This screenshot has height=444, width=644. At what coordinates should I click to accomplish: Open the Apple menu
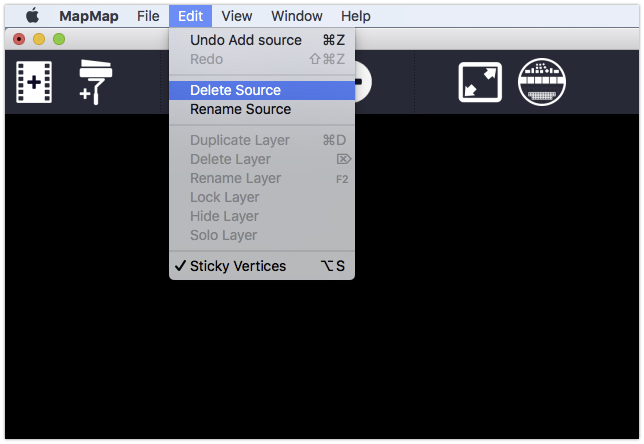coord(32,16)
